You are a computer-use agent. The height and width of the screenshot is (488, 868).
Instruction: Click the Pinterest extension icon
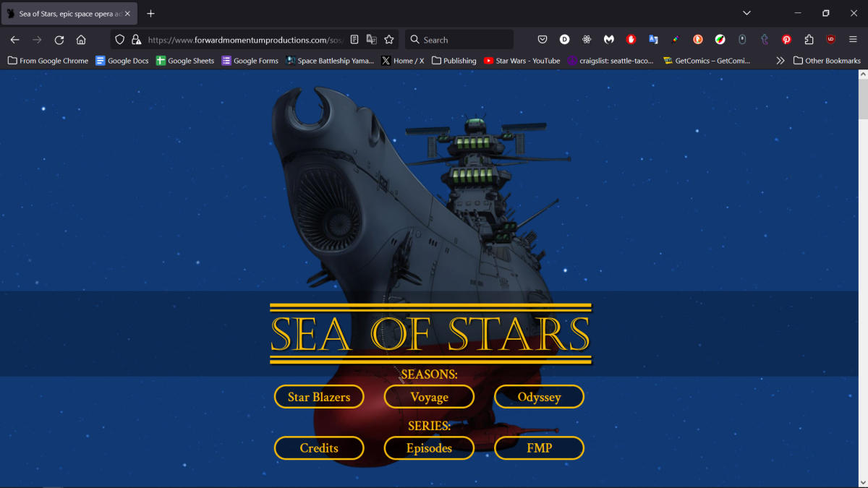coord(787,40)
